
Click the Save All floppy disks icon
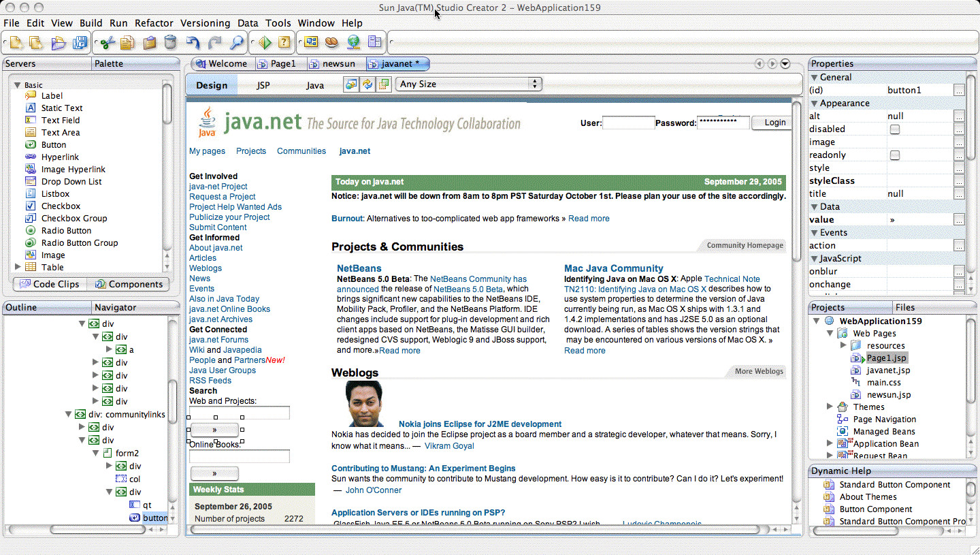(x=80, y=43)
